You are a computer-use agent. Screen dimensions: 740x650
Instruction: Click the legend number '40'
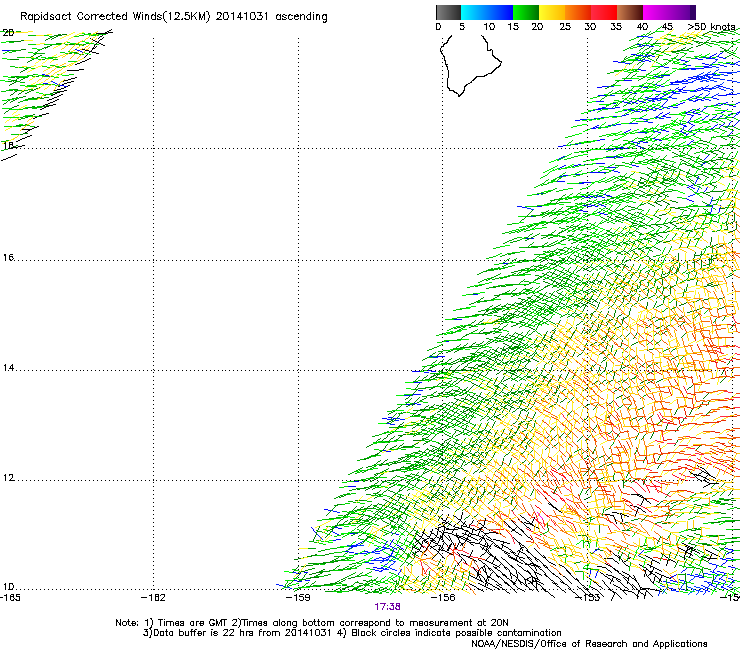point(642,27)
